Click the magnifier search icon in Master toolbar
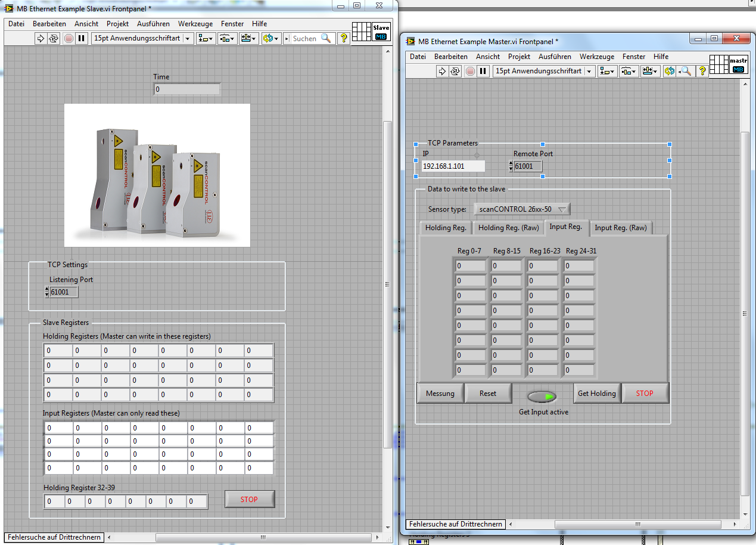 (x=686, y=71)
